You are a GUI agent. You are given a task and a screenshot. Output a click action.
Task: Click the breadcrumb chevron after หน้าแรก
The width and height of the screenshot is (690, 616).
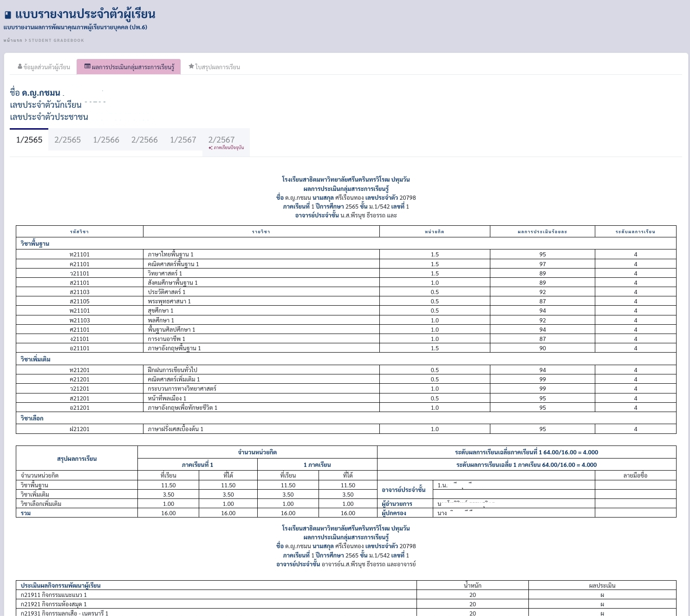tap(26, 40)
